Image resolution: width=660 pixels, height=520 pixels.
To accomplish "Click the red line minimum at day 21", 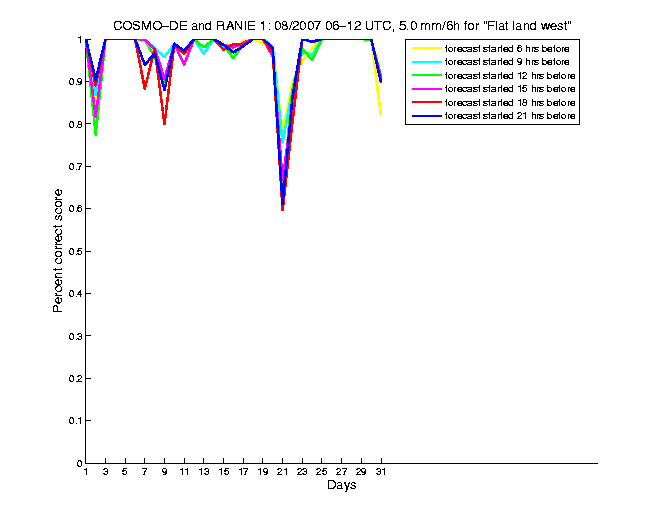I will tap(282, 209).
